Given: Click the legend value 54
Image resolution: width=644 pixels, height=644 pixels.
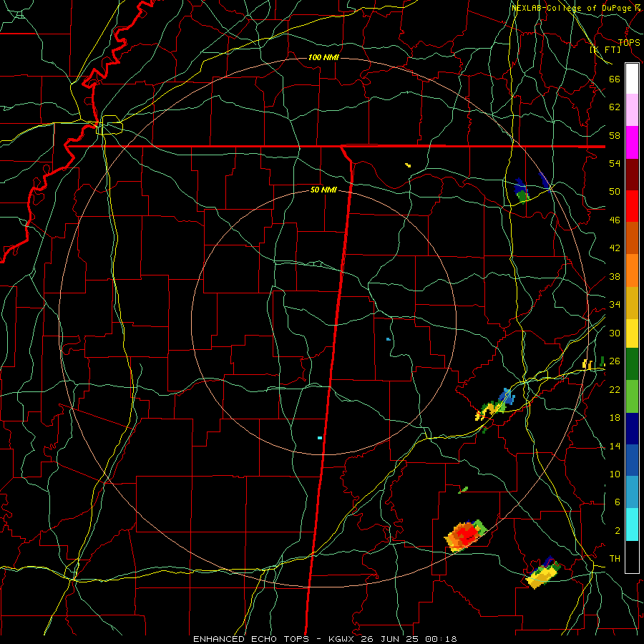Looking at the screenshot, I should click(615, 163).
